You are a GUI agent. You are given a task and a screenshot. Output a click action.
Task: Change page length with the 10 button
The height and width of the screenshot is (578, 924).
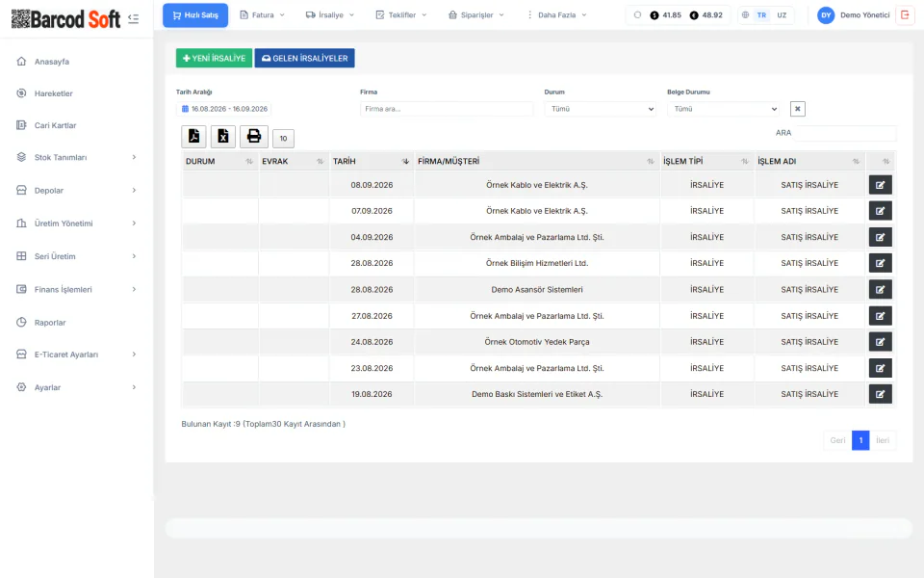coord(283,138)
